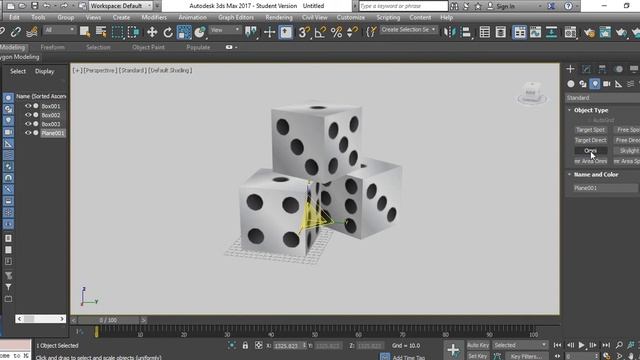
Task: Play the animation
Action: (582, 345)
